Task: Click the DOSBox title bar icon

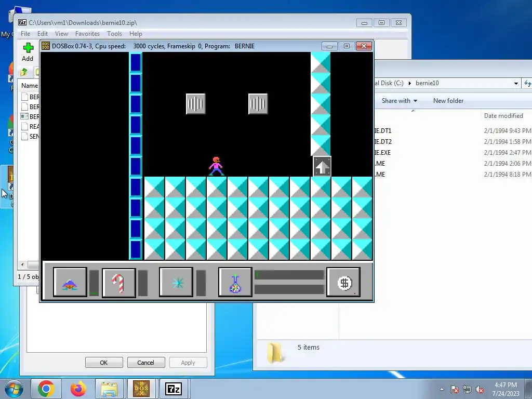Action: 46,46
